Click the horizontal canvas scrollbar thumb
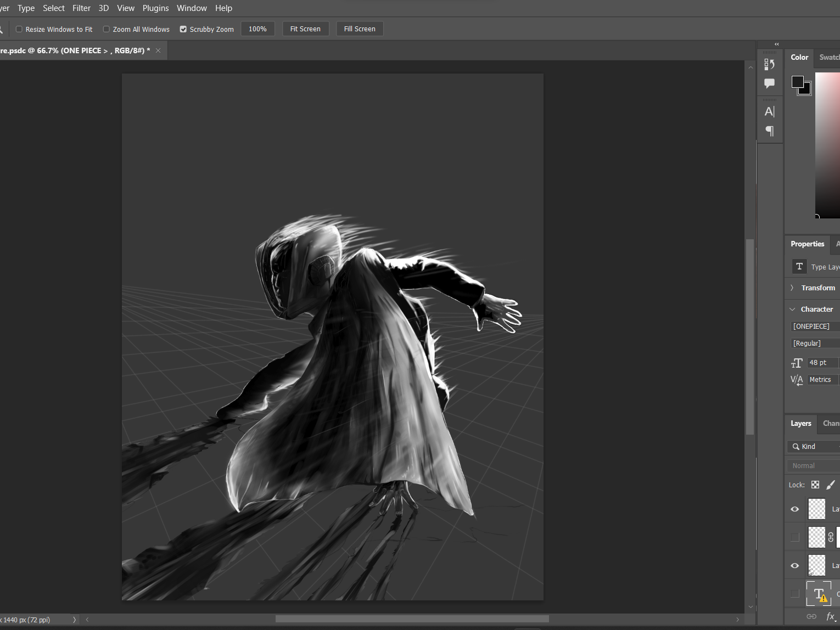Viewport: 840px width, 630px height. (x=412, y=619)
